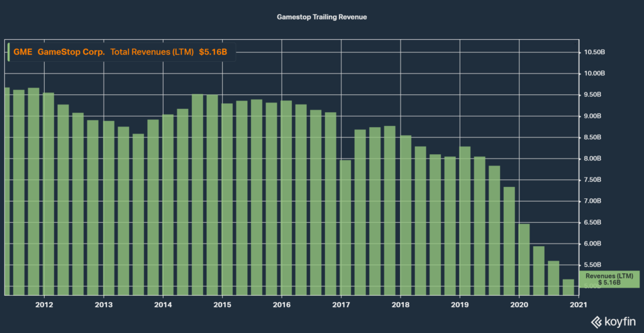644x333 pixels.
Task: Click the green Revenues (LTM) $5.16B price tag
Action: tap(609, 279)
